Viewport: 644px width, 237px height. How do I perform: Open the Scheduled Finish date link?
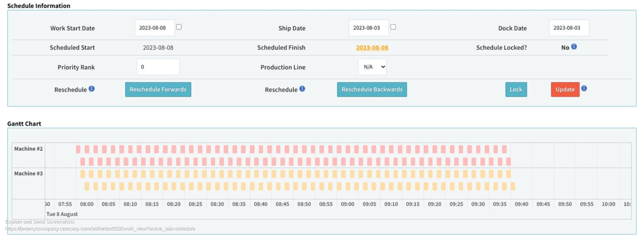click(x=372, y=48)
